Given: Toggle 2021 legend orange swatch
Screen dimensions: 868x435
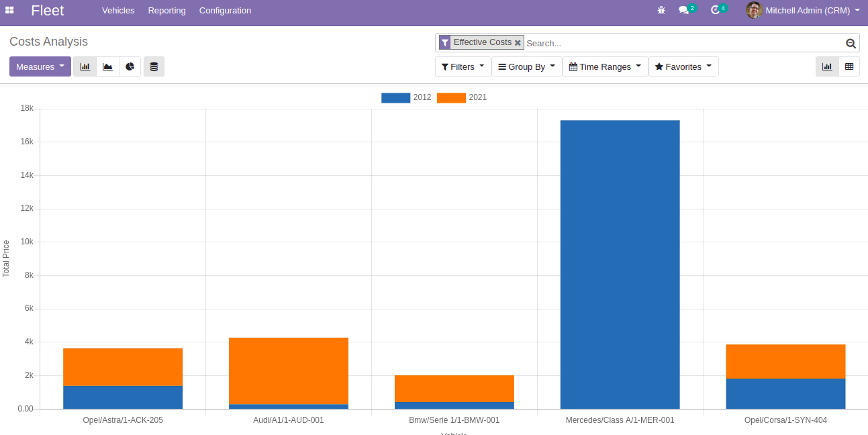Looking at the screenshot, I should 451,97.
